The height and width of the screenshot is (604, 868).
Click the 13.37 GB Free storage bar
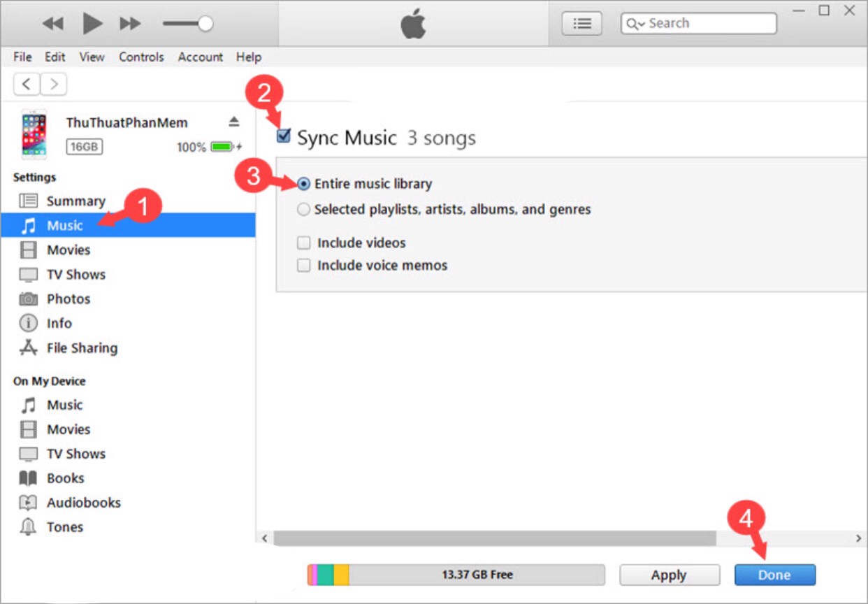pos(456,575)
